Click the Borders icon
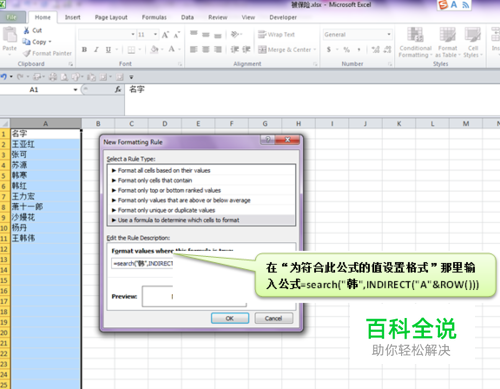 click(x=131, y=50)
